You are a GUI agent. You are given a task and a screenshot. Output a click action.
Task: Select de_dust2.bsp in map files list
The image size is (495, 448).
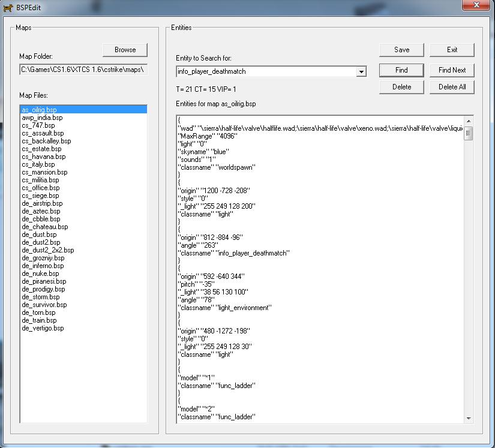(x=41, y=242)
